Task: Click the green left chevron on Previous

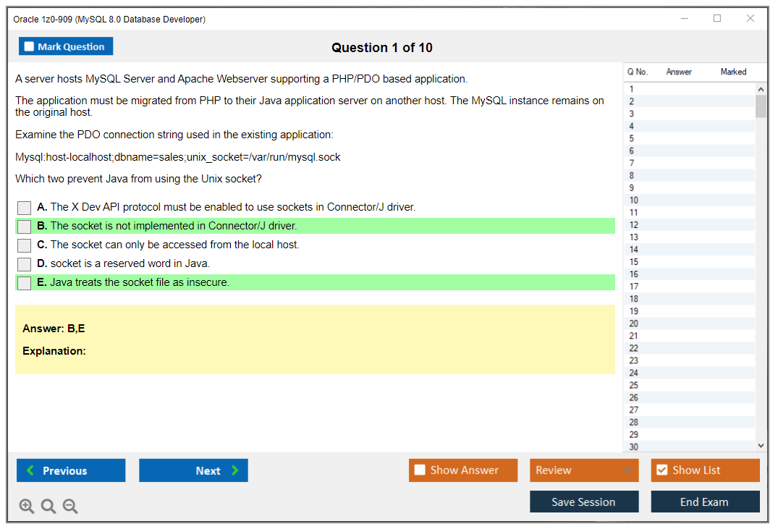Action: [x=30, y=470]
